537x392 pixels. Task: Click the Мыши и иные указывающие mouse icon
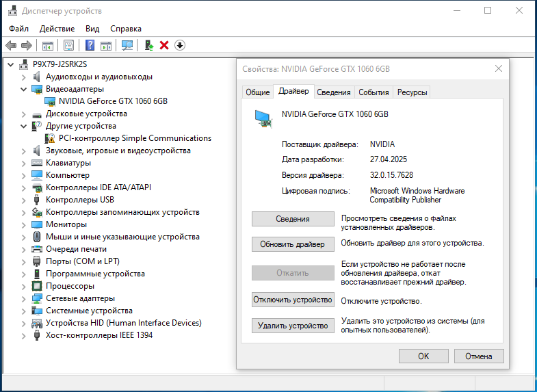37,237
